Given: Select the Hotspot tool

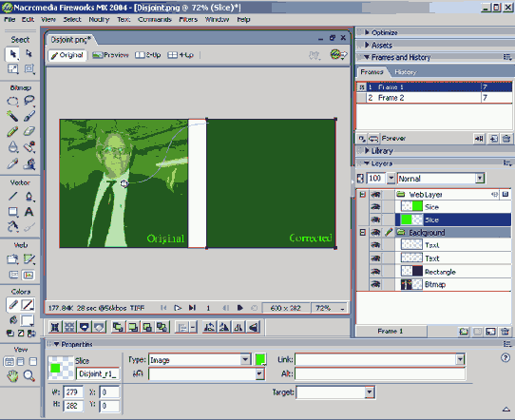Looking at the screenshot, I should coord(12,259).
